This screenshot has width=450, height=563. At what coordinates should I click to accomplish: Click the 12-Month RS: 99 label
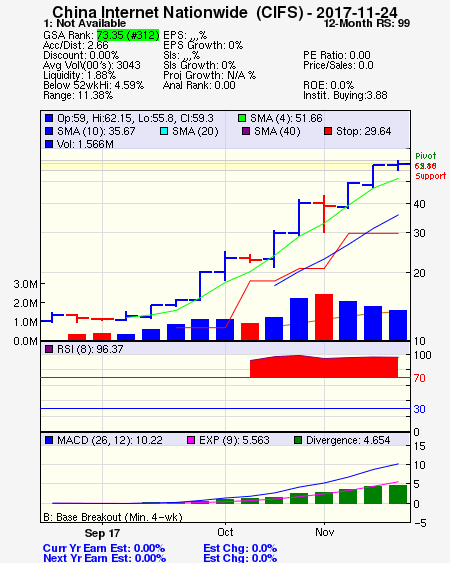(x=367, y=23)
